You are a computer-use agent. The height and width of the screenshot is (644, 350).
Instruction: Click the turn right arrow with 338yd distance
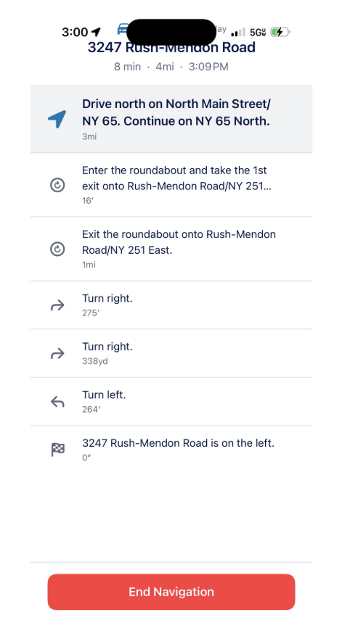57,354
